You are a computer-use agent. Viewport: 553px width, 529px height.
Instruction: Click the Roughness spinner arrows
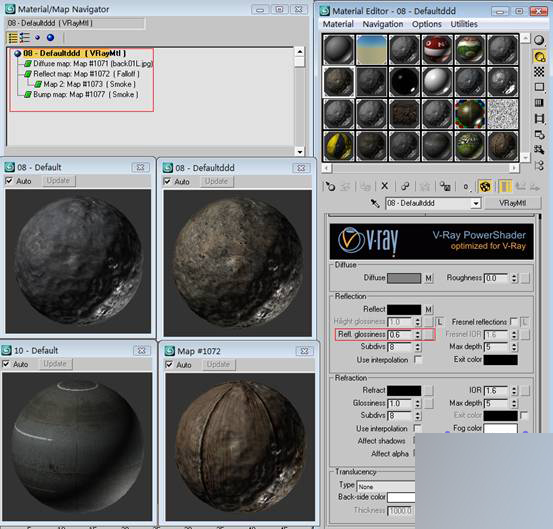(514, 278)
